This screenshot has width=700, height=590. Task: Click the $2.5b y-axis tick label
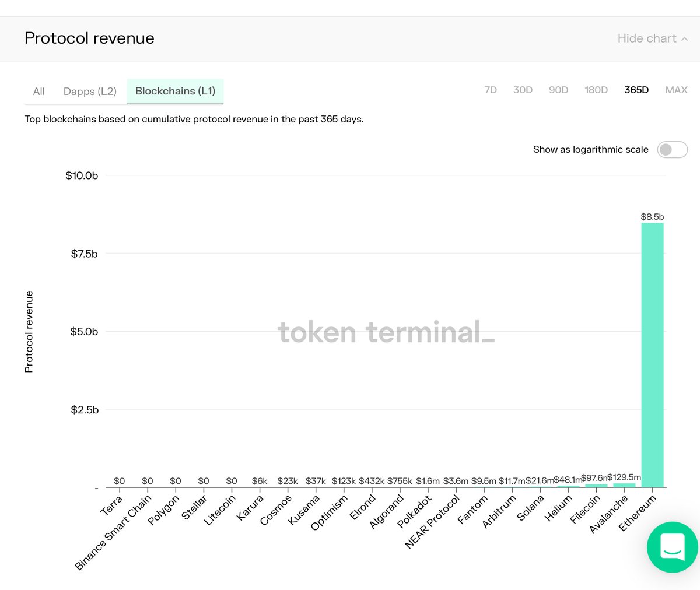click(85, 410)
